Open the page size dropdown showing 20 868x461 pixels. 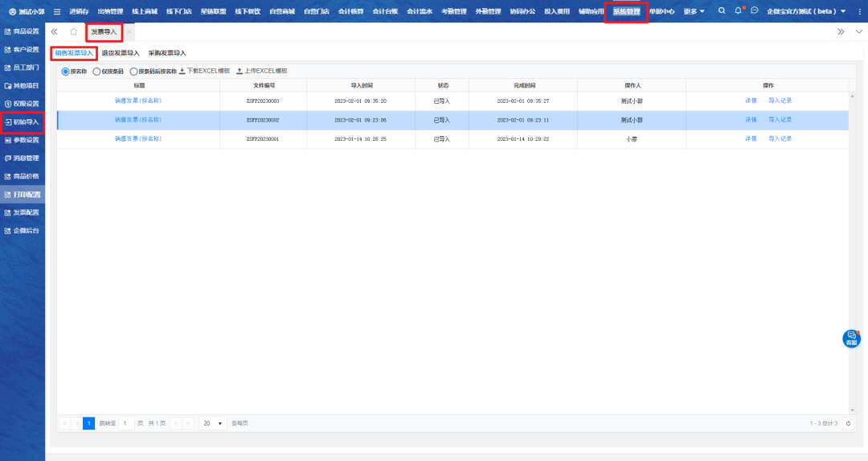click(212, 423)
